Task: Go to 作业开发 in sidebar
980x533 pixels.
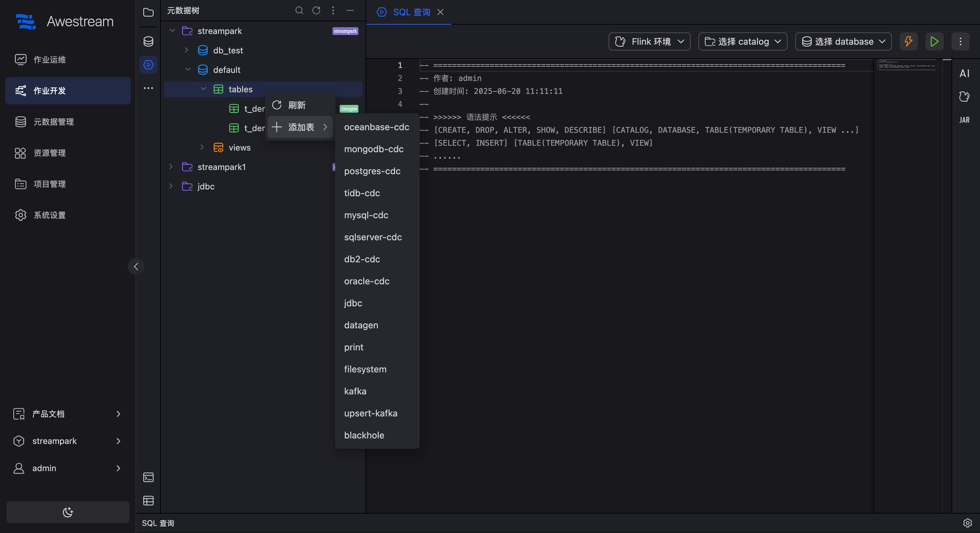Action: coord(68,91)
